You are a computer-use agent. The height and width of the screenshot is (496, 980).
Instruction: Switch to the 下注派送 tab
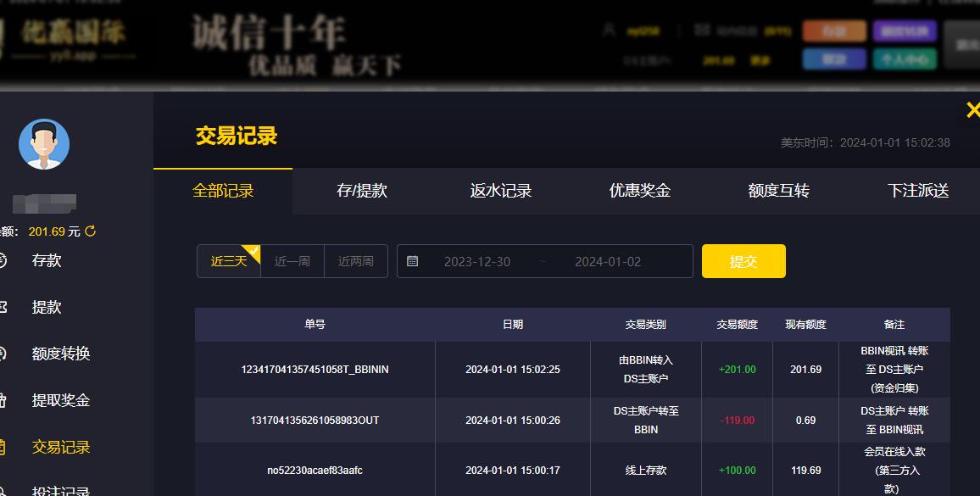[x=917, y=191]
